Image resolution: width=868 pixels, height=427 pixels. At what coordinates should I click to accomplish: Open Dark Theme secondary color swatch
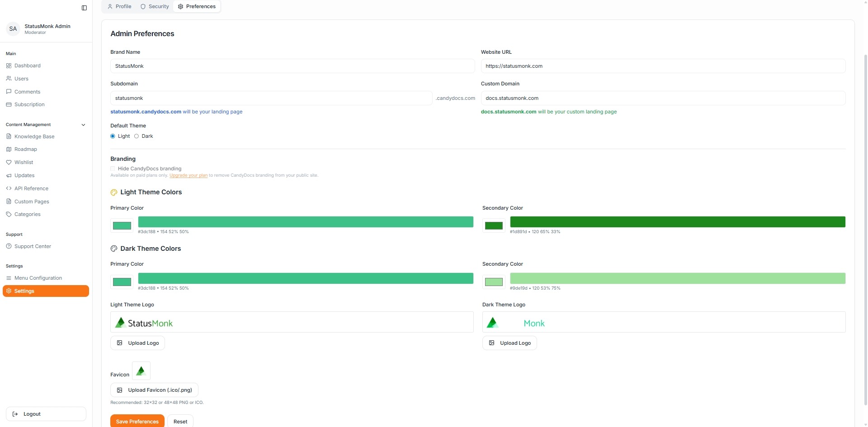(494, 282)
